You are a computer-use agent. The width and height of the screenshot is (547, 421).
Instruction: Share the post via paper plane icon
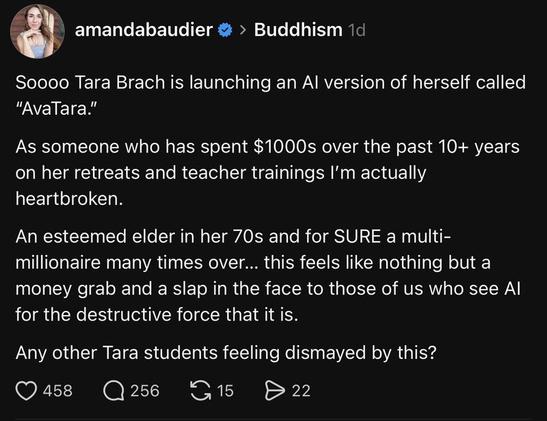[275, 390]
